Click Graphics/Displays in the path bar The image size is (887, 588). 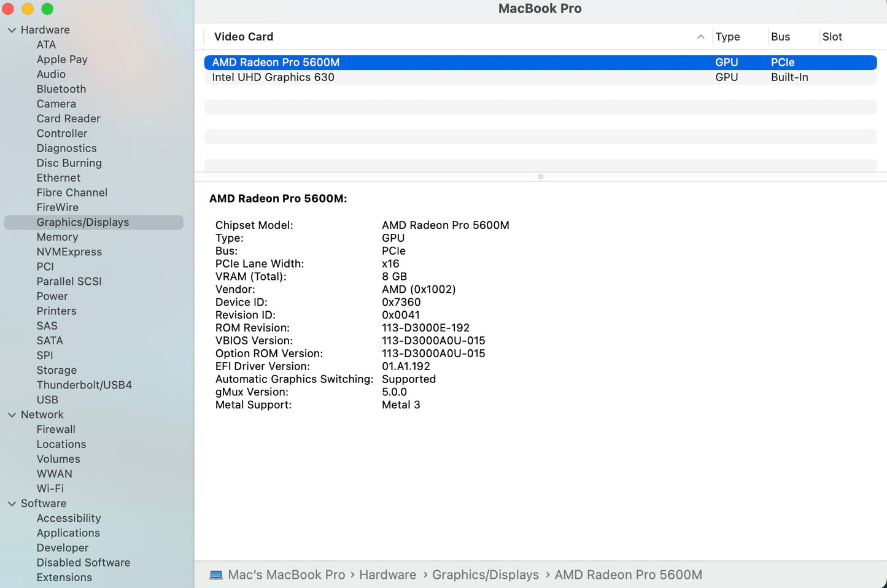485,575
